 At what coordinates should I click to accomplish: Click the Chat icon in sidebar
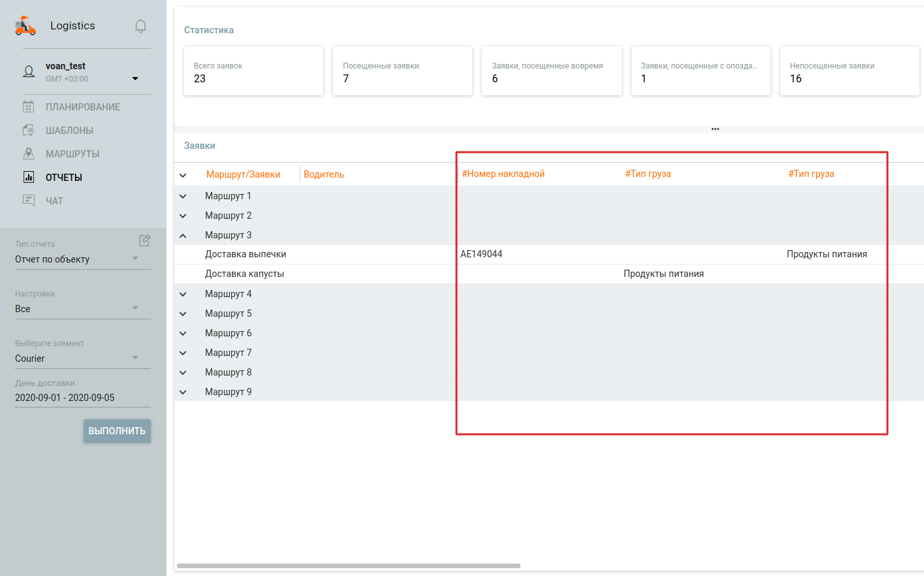tap(29, 200)
